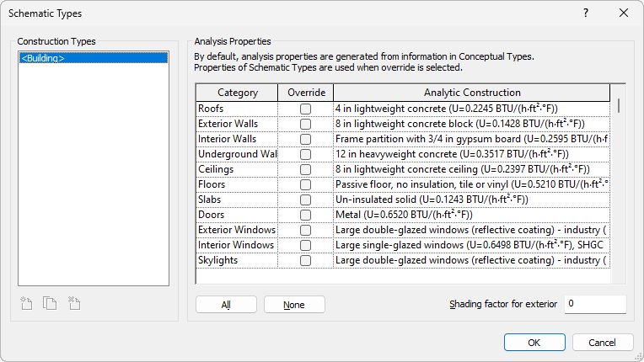Click the Delete construction type icon
This screenshot has width=644, height=362.
click(74, 304)
